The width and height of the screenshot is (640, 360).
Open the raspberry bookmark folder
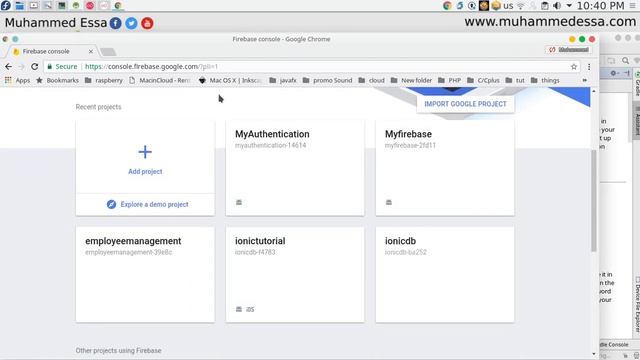point(104,80)
